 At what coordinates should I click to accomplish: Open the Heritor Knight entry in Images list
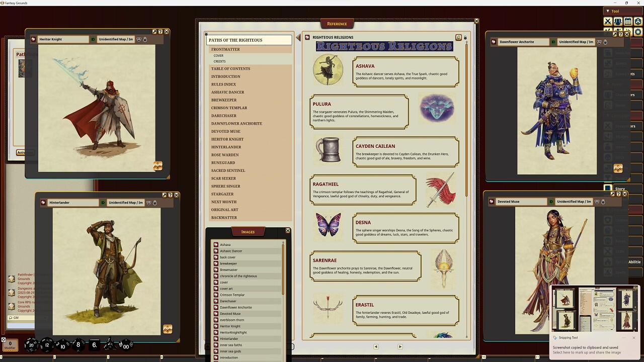[230, 326]
